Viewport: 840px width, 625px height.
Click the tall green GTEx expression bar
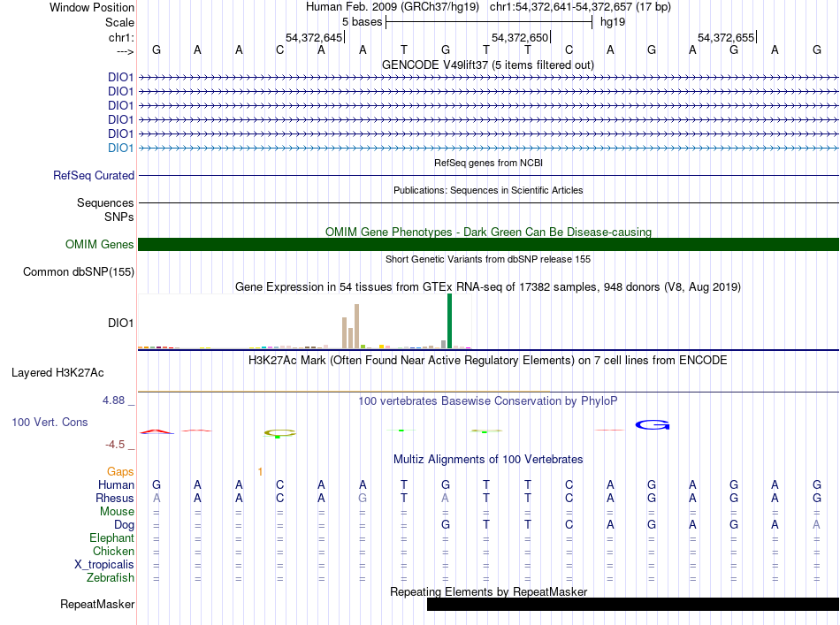pos(449,321)
